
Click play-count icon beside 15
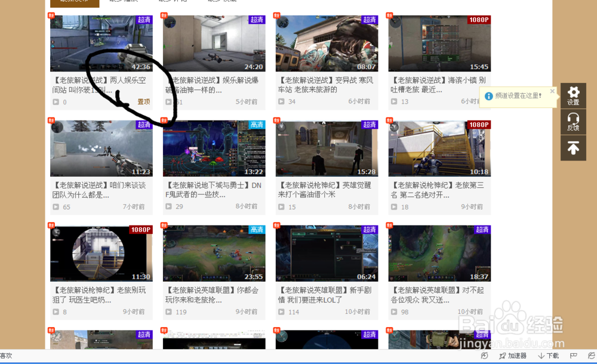(281, 206)
